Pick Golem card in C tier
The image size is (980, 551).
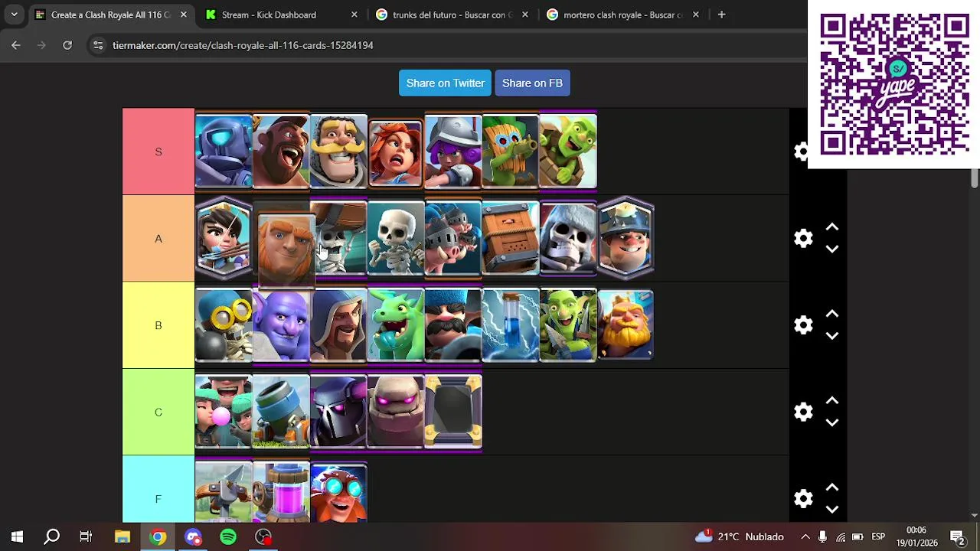pos(396,412)
